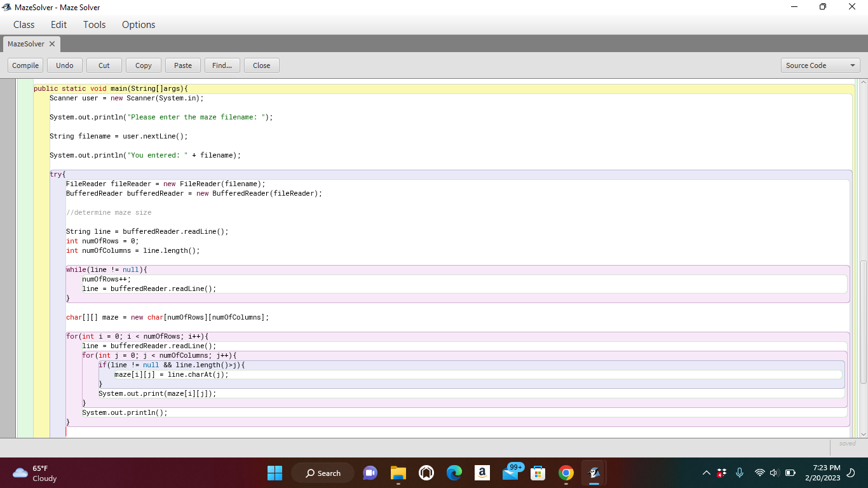
Task: Open the Mail app with 99+ badge
Action: [x=511, y=473]
